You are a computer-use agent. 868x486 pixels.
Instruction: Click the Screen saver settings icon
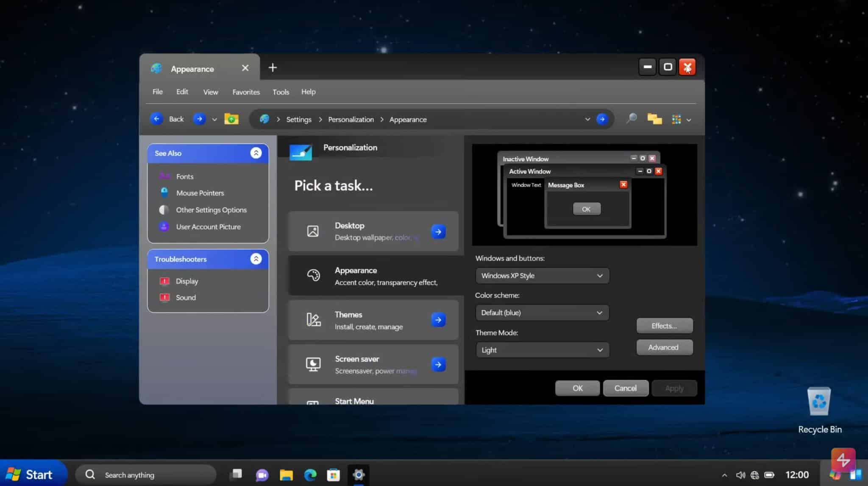click(312, 364)
